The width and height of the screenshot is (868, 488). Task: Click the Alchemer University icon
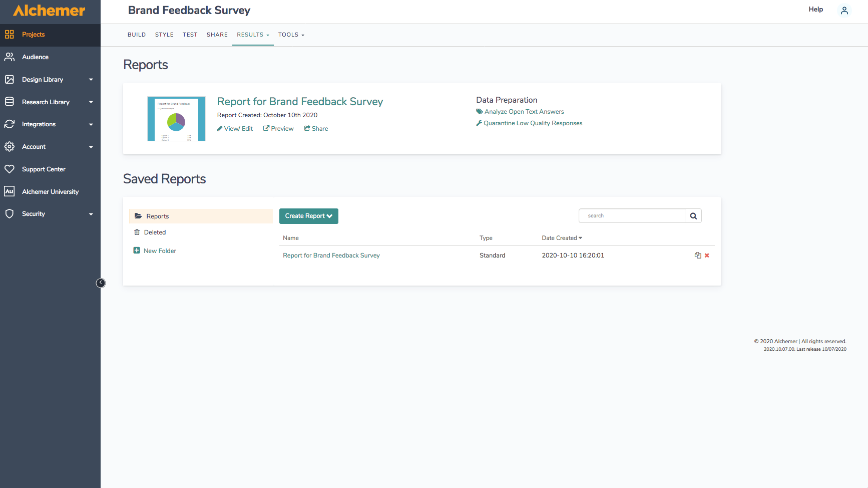click(x=10, y=191)
